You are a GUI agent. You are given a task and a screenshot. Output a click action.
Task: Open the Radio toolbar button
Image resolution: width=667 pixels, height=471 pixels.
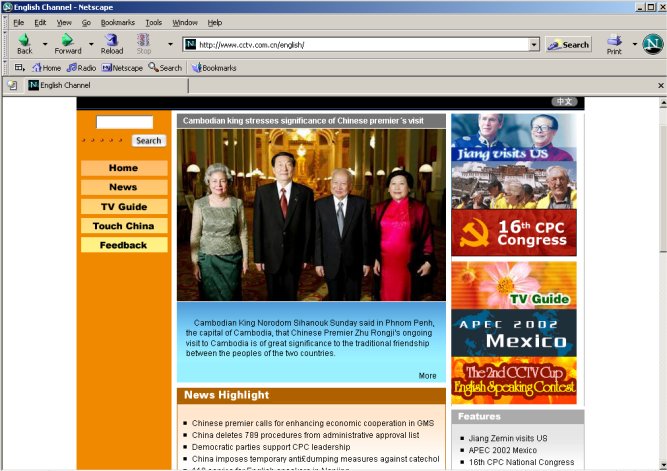tap(82, 68)
